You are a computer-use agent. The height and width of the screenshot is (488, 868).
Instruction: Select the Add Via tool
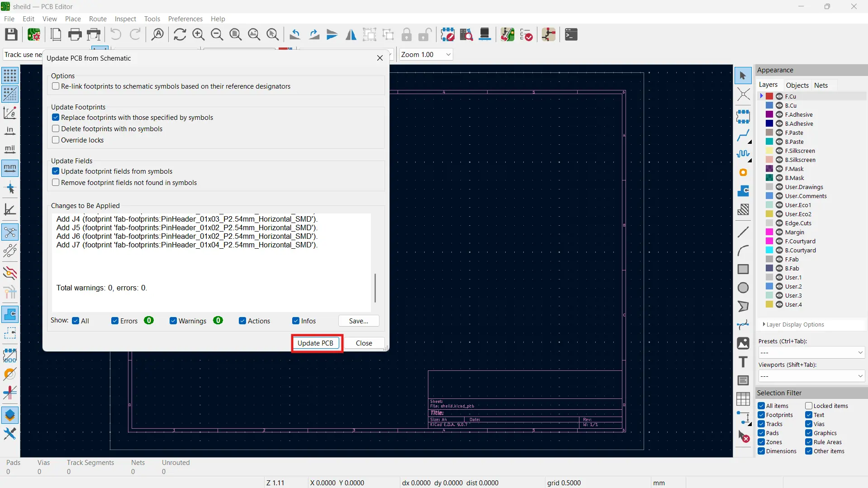pyautogui.click(x=744, y=172)
